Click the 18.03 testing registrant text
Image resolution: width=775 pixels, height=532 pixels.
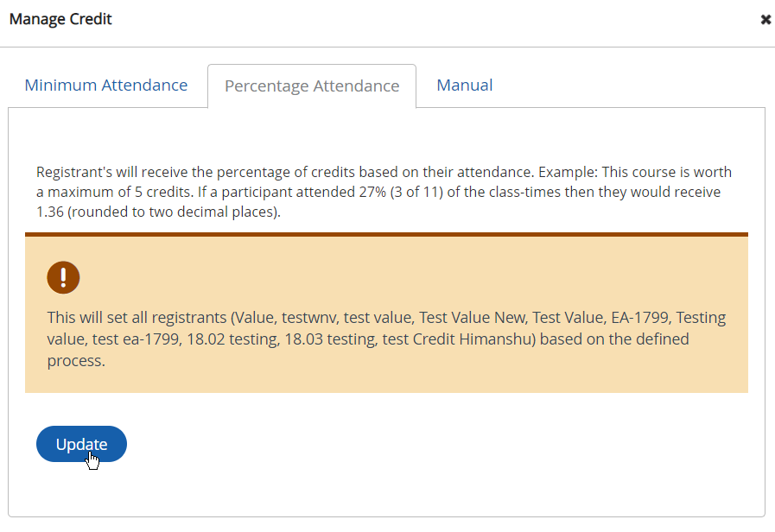point(328,339)
